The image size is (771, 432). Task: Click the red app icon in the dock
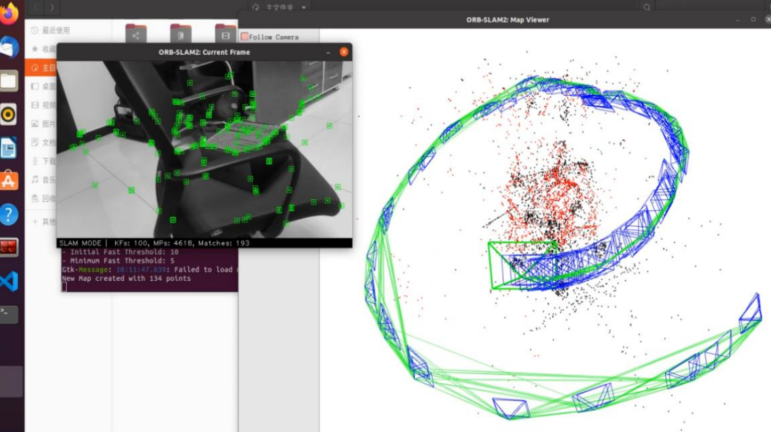(x=9, y=248)
